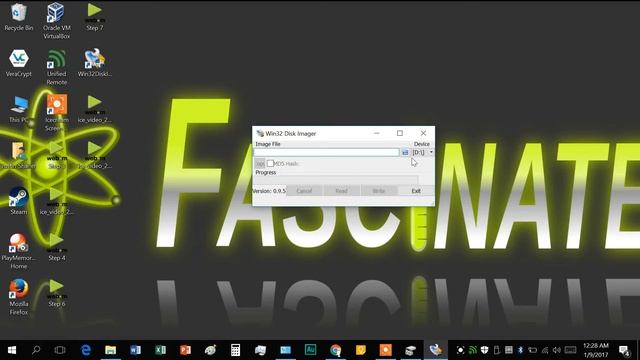Click the Unified Remote tray icon
Viewport: 640px width, 360px height.
[473, 350]
